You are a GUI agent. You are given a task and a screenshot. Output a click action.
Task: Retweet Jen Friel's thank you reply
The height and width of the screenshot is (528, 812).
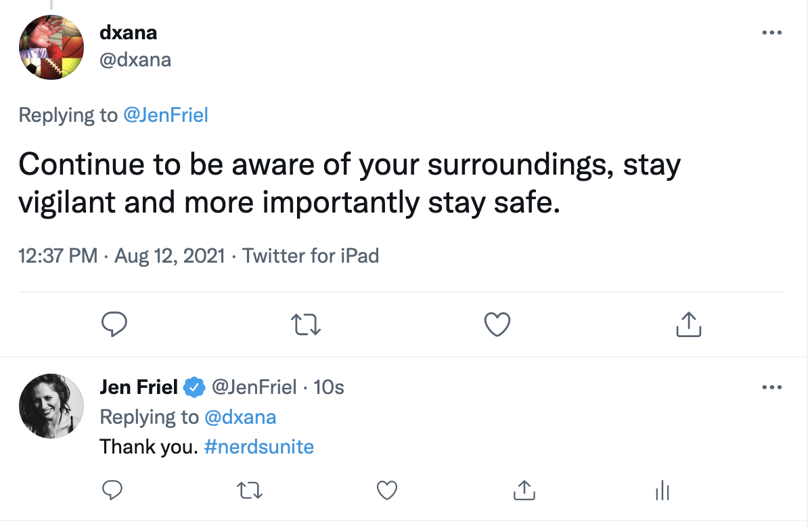click(249, 489)
